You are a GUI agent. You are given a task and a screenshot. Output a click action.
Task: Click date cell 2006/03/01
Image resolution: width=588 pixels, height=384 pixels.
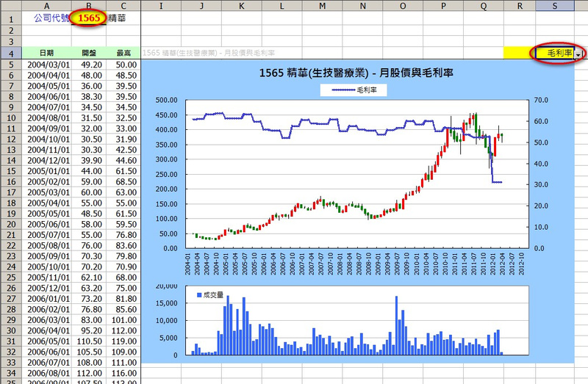[49, 320]
